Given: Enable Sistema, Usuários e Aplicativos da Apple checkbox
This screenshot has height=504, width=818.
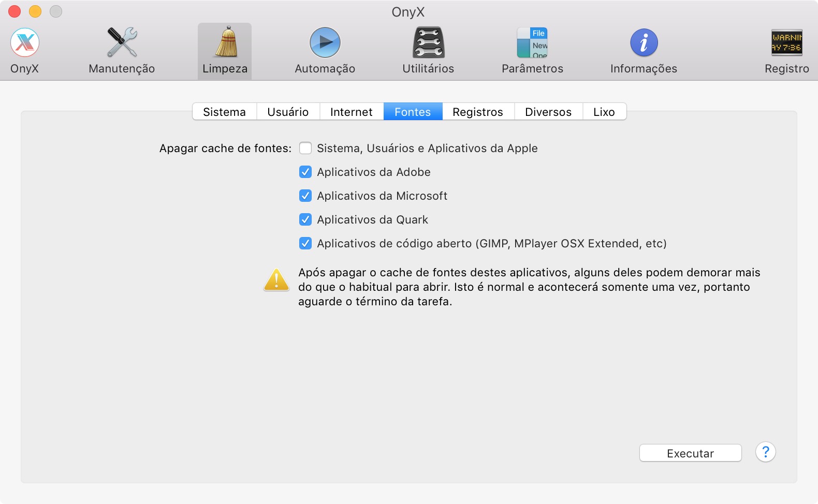Looking at the screenshot, I should 305,148.
